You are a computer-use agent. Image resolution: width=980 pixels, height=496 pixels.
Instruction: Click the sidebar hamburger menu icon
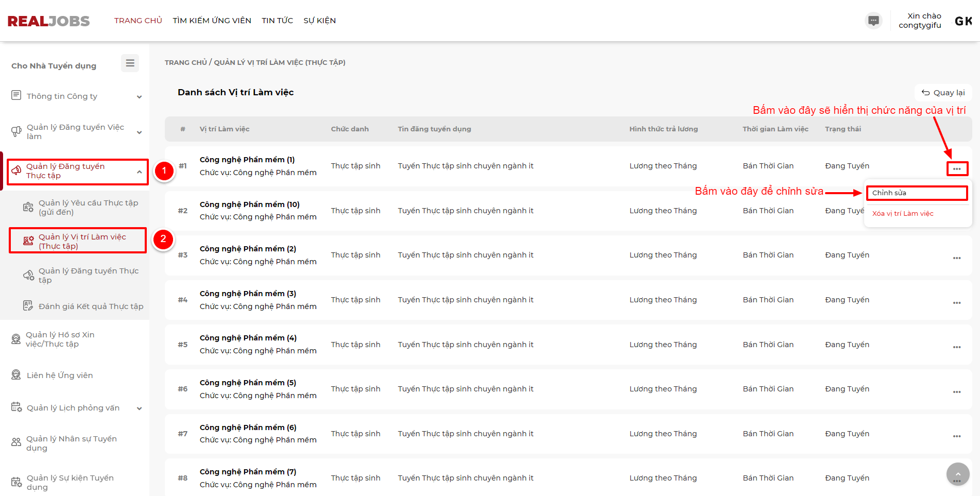click(130, 63)
